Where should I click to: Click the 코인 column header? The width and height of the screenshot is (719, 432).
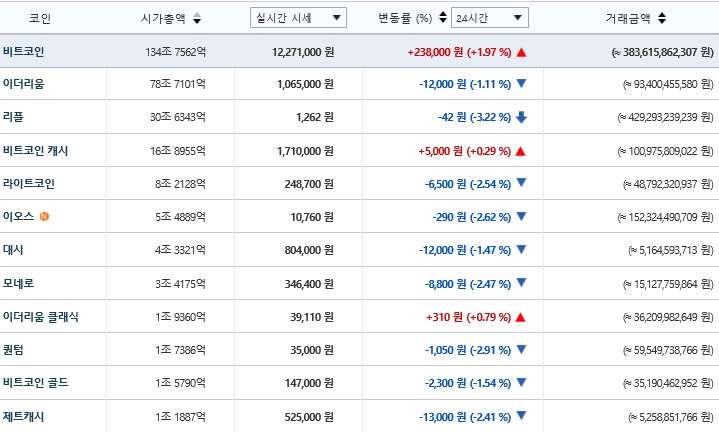click(x=40, y=18)
